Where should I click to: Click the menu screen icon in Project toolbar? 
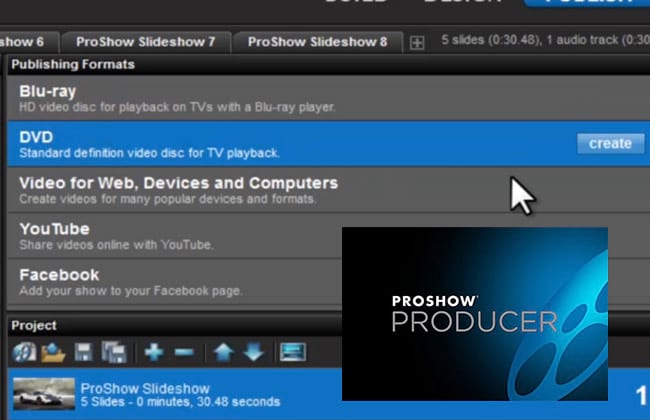coord(293,352)
